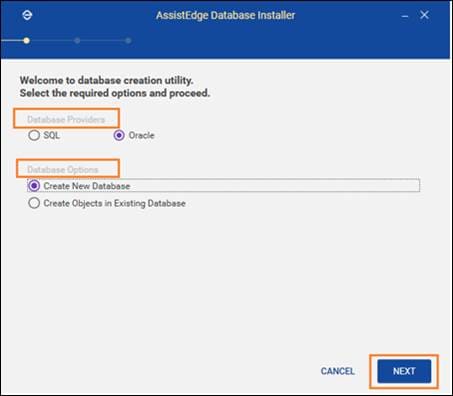Select the SQL radio button
The width and height of the screenshot is (453, 396).
[x=34, y=135]
